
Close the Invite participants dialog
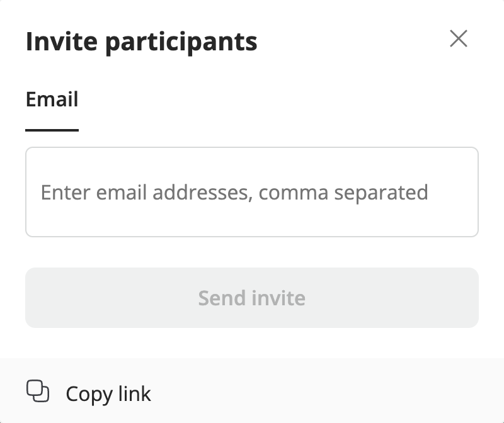(459, 39)
